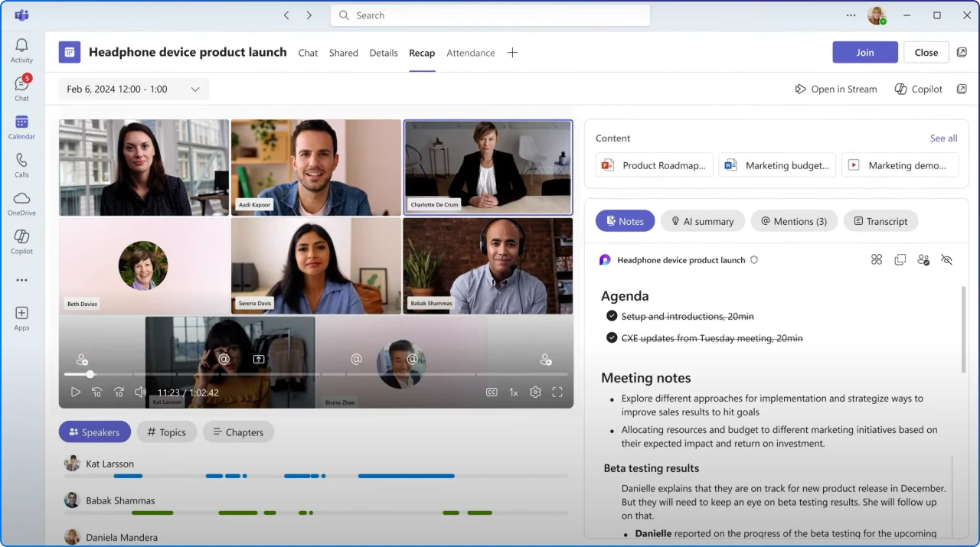Open the Marketing budget document
The height and width of the screenshot is (547, 980).
[x=777, y=165]
